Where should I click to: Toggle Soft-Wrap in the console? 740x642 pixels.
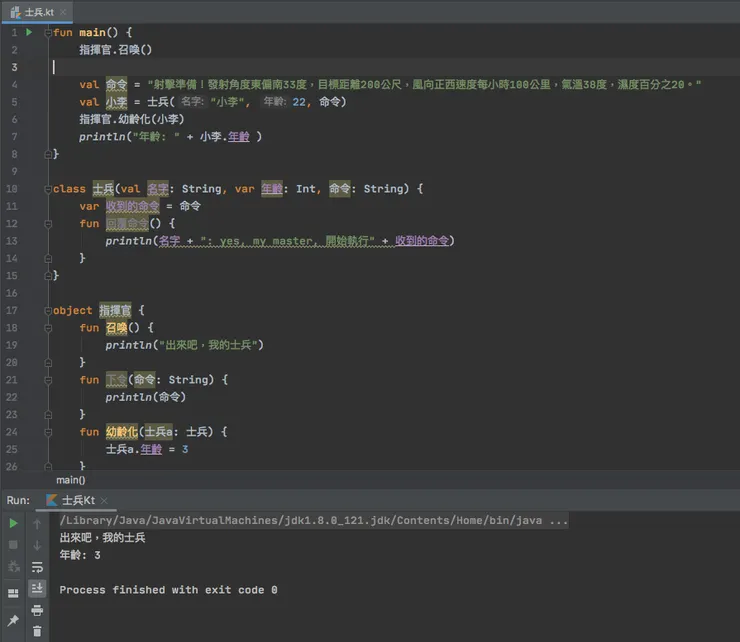pyautogui.click(x=37, y=566)
